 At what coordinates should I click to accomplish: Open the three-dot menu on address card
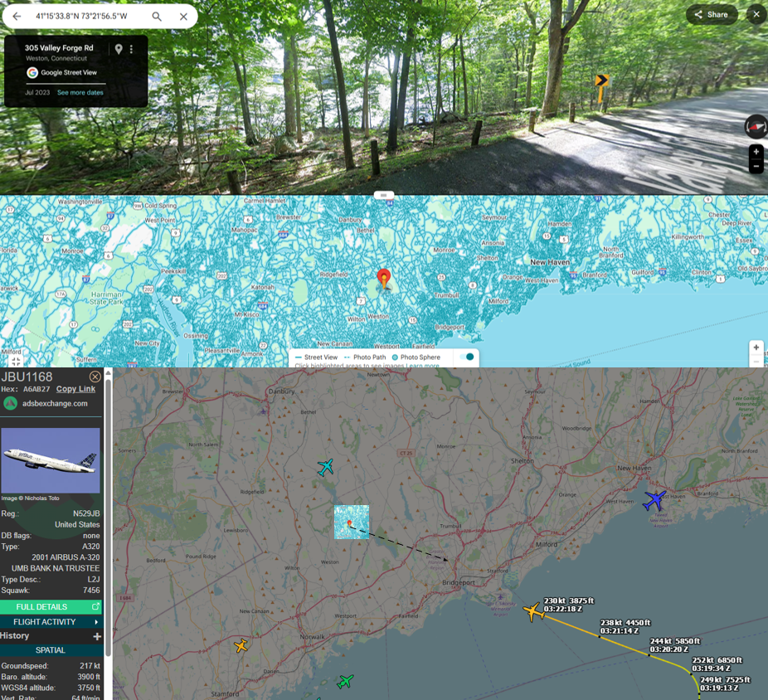click(131, 50)
